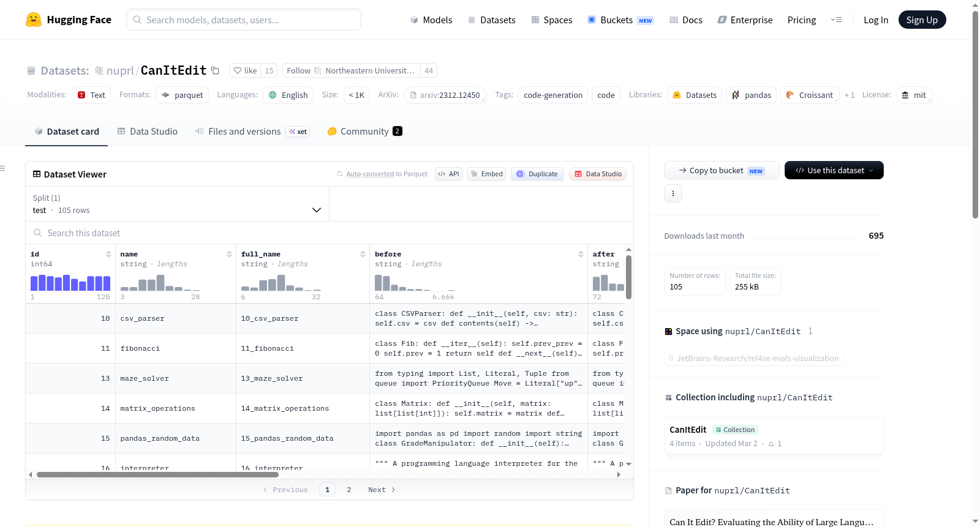The image size is (980, 527).
Task: Expand the Split test dropdown
Action: point(178,204)
